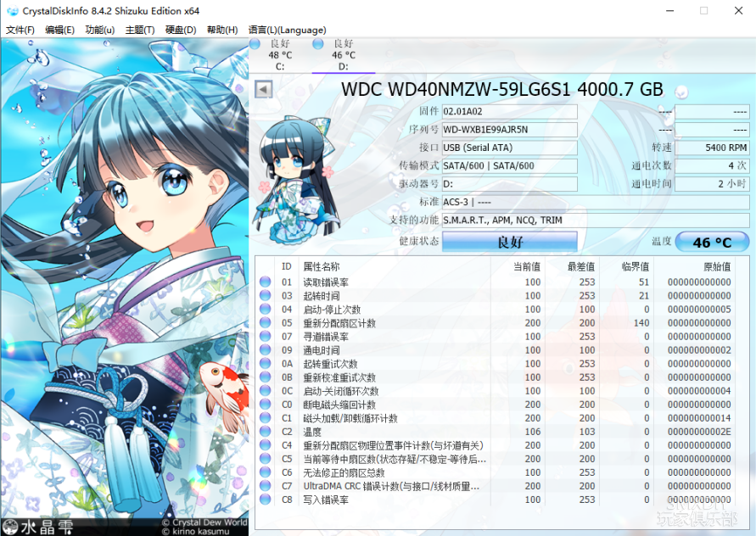Click status orb for attribute 07 寻道错误率
Screen dimensions: 756x536
(266, 337)
